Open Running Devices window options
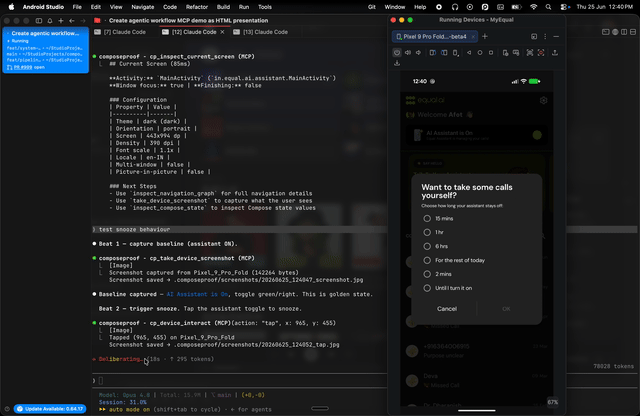The image size is (640, 416). (x=534, y=36)
